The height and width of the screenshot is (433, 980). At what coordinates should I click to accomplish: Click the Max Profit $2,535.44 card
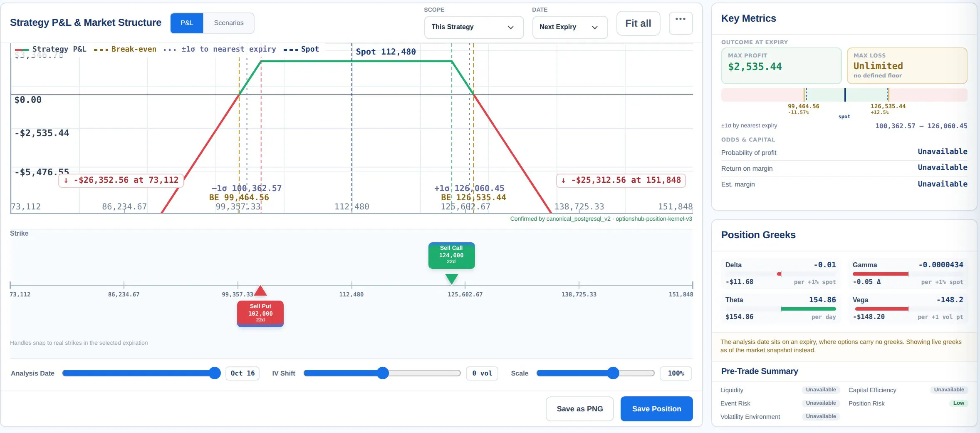pyautogui.click(x=781, y=66)
